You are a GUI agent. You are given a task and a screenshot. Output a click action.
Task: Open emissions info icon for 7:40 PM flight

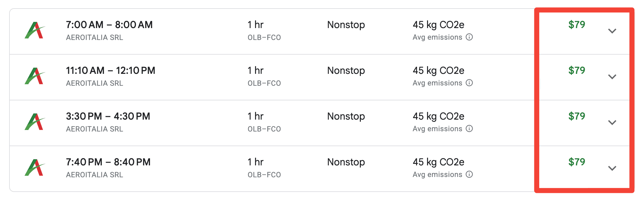click(469, 175)
